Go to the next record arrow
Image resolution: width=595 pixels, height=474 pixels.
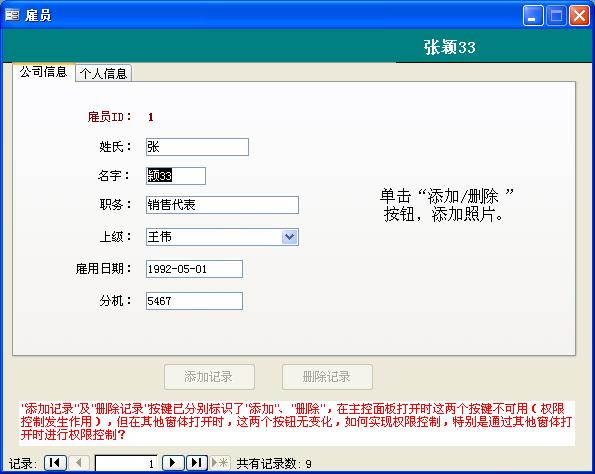pyautogui.click(x=173, y=463)
